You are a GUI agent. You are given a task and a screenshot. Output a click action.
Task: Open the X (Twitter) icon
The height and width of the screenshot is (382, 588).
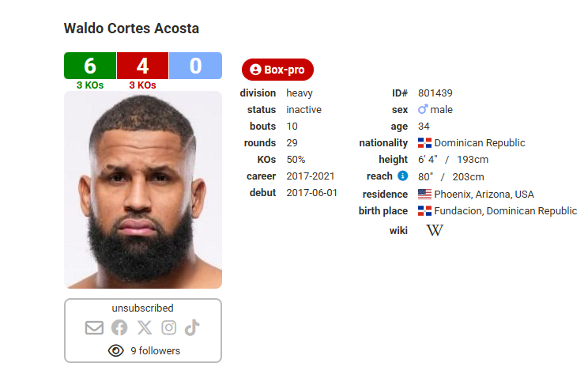tap(144, 327)
